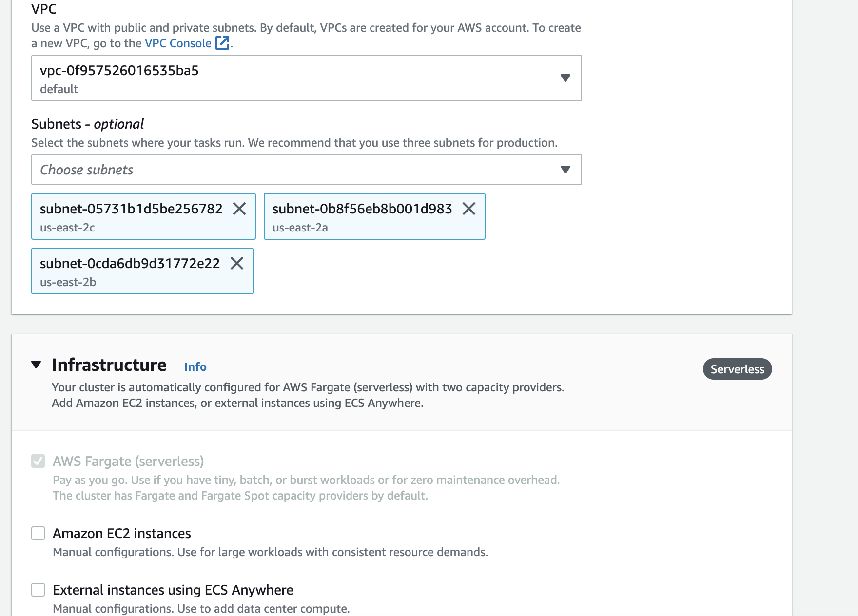Open the Info link next to Infrastructure
Screen dimensions: 858x616
pyautogui.click(x=195, y=366)
